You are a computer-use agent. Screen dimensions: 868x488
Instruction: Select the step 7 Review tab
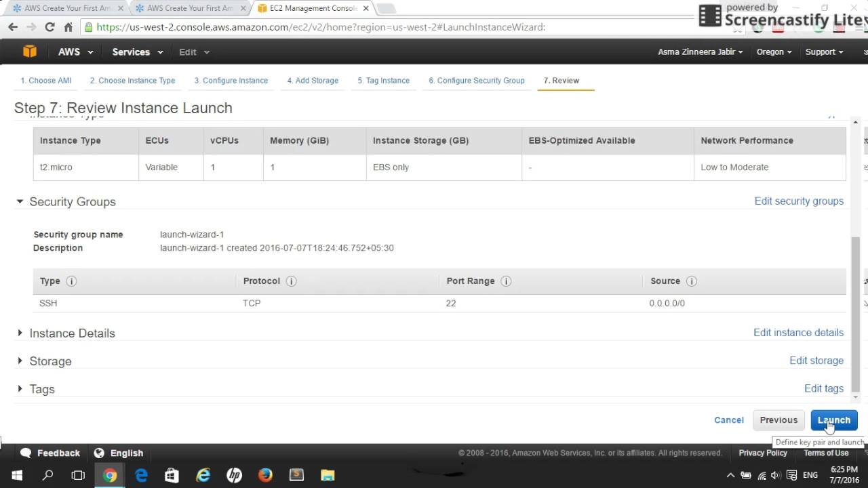pos(561,80)
